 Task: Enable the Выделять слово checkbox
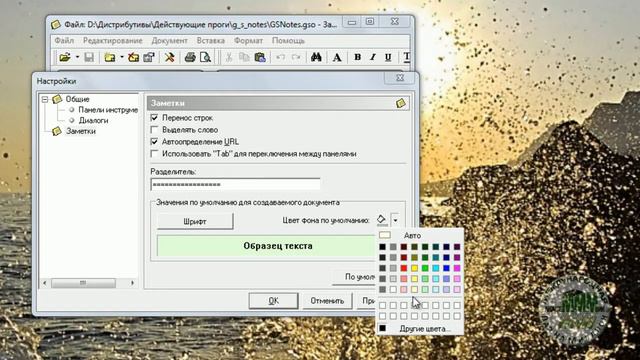(154, 130)
